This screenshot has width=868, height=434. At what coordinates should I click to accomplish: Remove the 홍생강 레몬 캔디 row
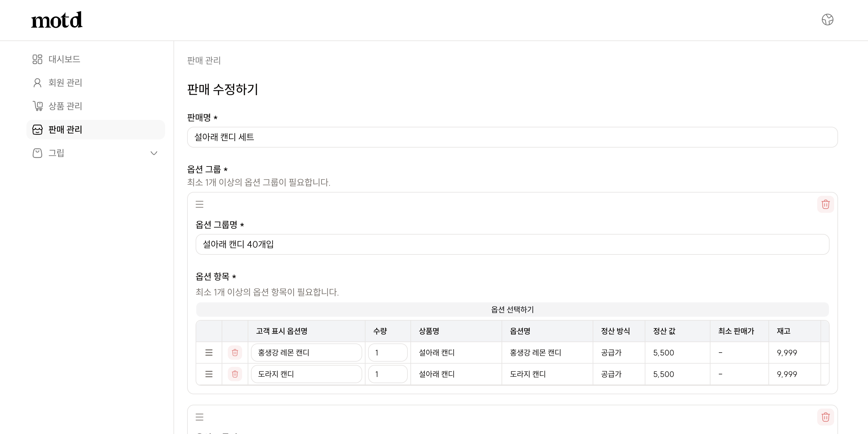pos(235,353)
